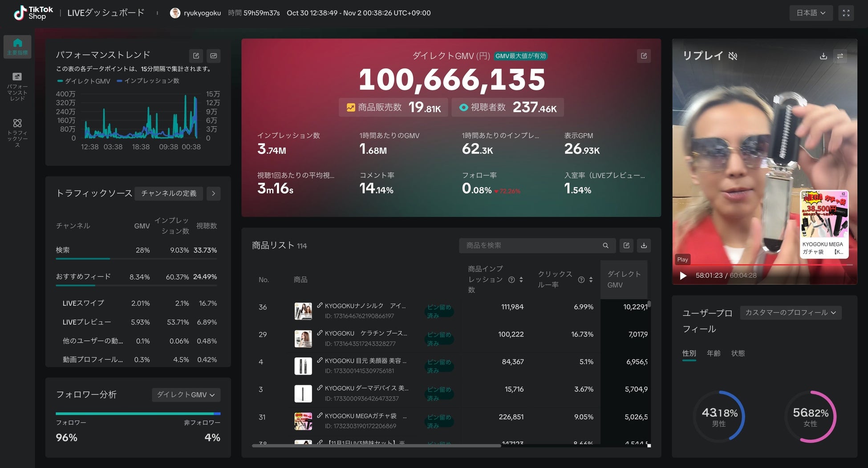Unmute the replay video audio
This screenshot has height=468, width=868.
coord(733,56)
